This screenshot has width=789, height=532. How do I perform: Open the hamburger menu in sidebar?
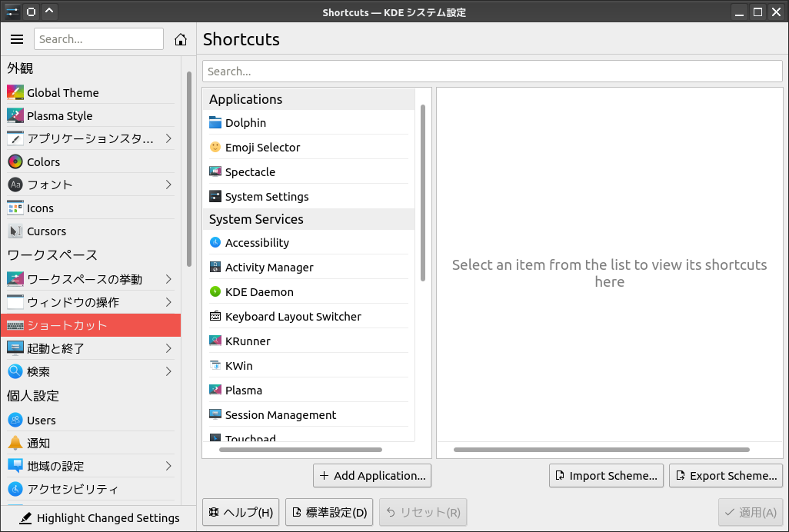click(x=17, y=39)
